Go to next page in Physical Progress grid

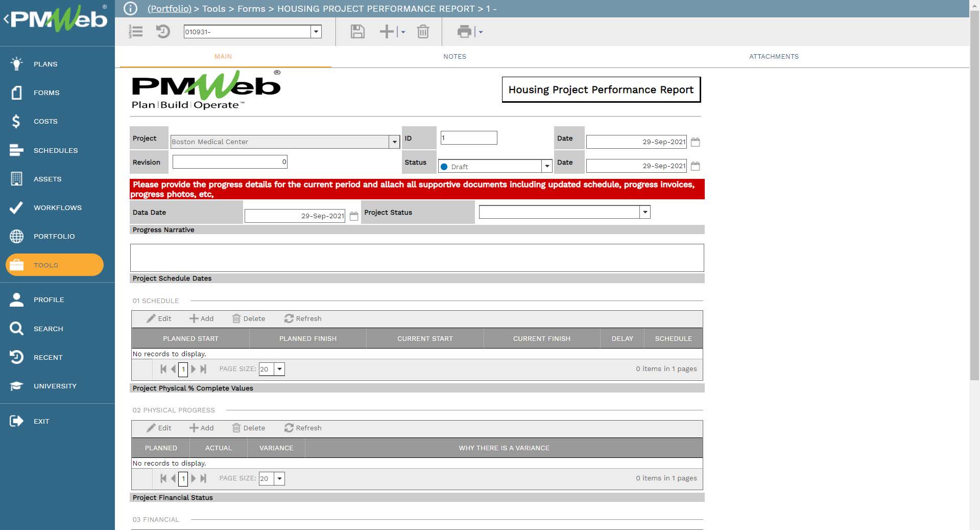click(x=194, y=478)
